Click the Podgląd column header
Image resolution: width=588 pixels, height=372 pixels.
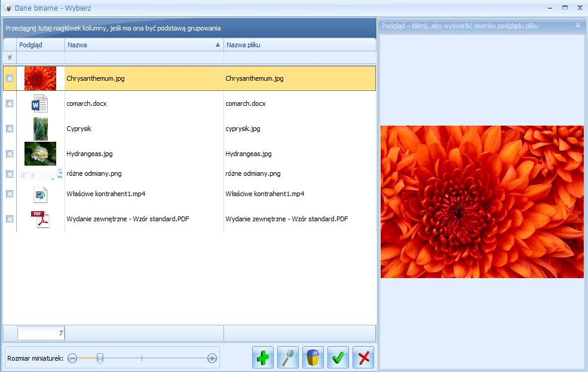pyautogui.click(x=41, y=45)
